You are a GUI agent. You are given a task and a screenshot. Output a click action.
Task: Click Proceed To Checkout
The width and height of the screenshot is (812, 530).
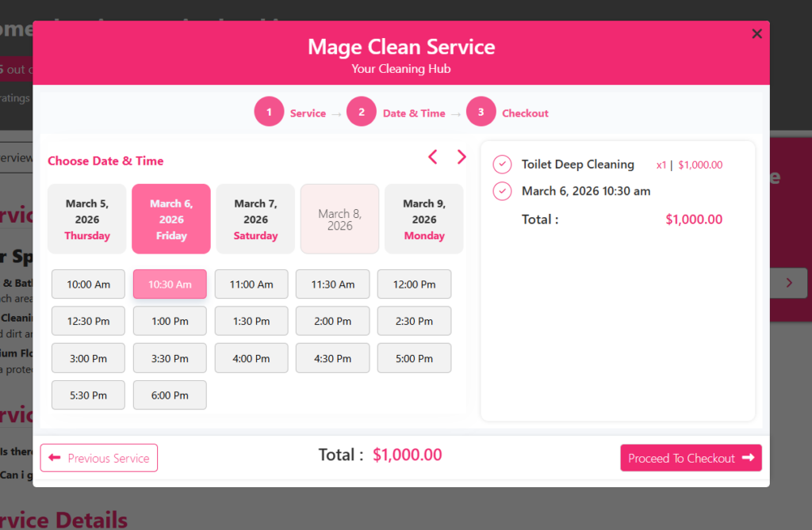[691, 458]
